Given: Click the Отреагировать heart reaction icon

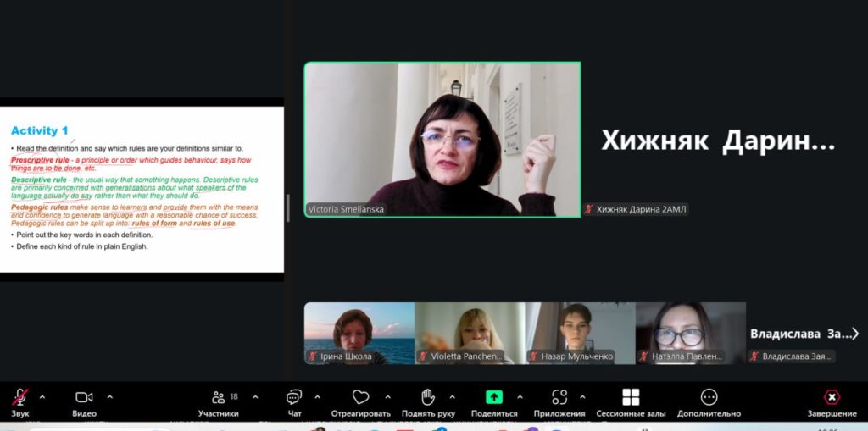Looking at the screenshot, I should click(360, 398).
